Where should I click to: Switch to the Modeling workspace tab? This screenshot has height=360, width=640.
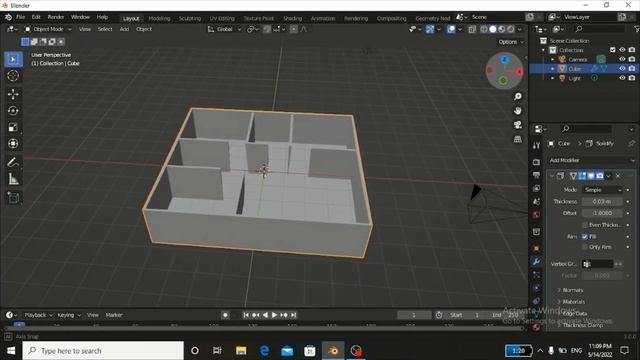[159, 18]
